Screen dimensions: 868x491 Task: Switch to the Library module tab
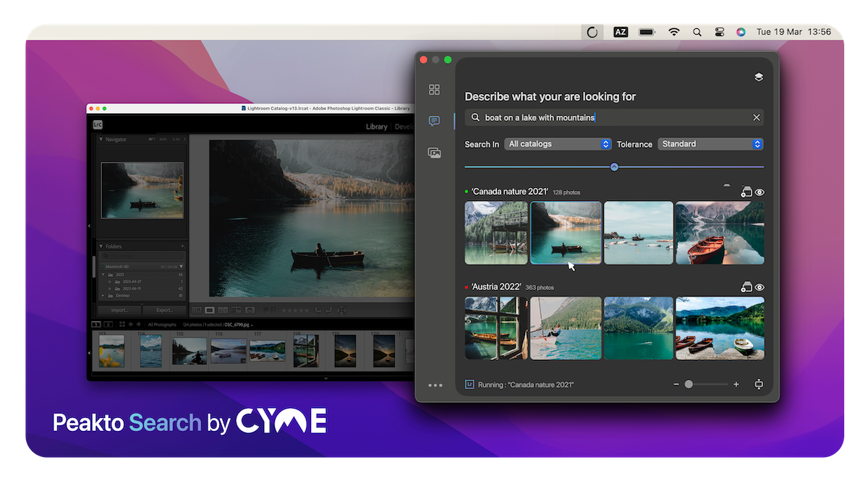click(x=376, y=127)
